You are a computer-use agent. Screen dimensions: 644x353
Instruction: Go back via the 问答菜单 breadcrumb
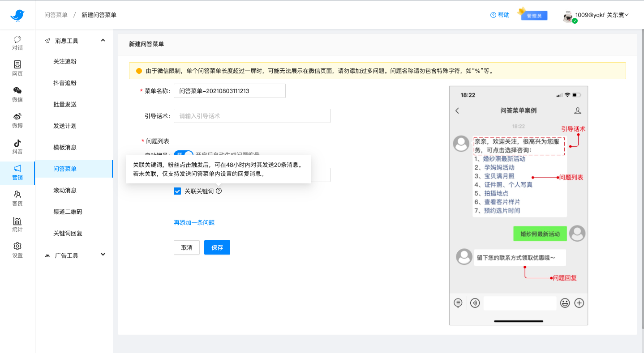pos(56,15)
